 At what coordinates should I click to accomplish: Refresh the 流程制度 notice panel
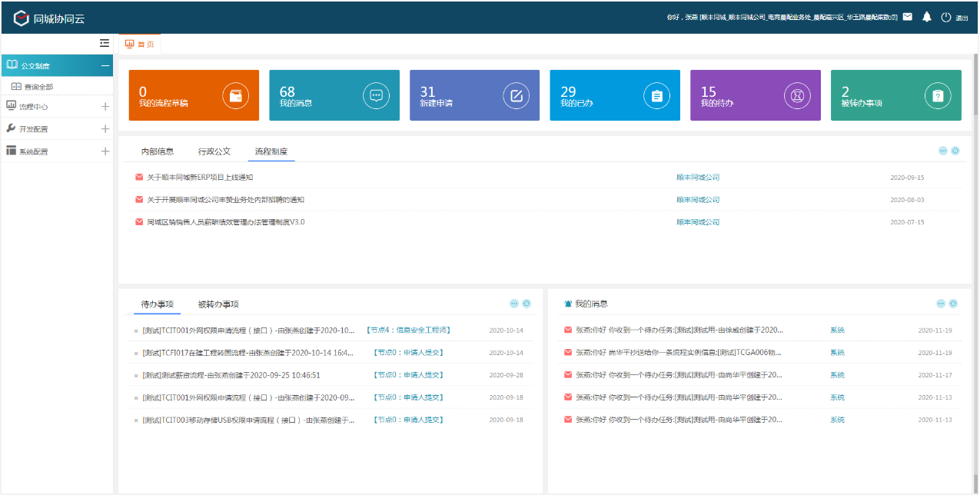pos(955,151)
